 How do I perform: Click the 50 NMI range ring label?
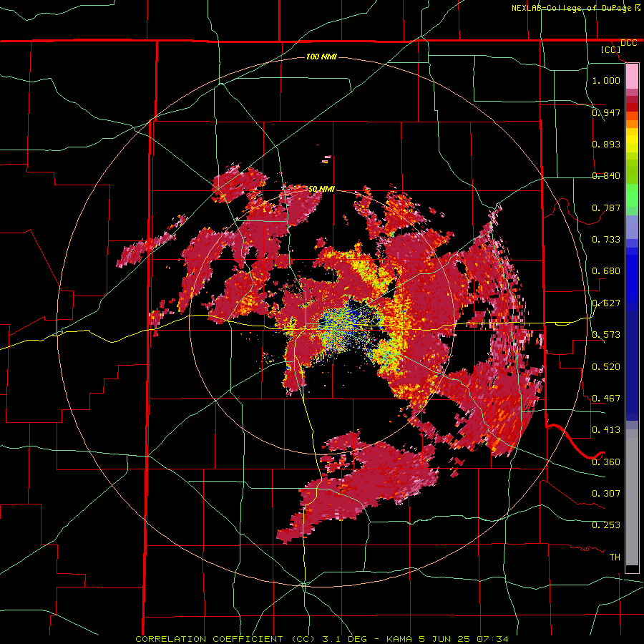point(321,189)
